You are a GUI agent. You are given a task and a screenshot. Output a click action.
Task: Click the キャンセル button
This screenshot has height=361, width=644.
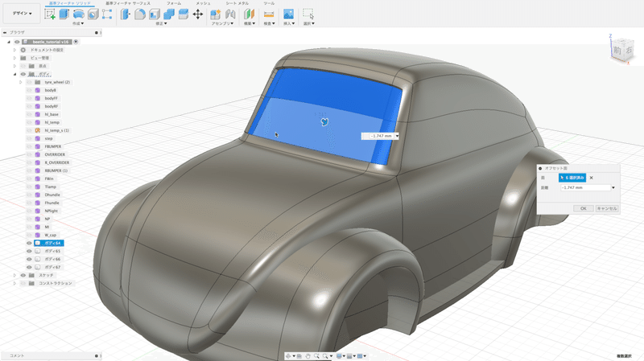pyautogui.click(x=607, y=208)
